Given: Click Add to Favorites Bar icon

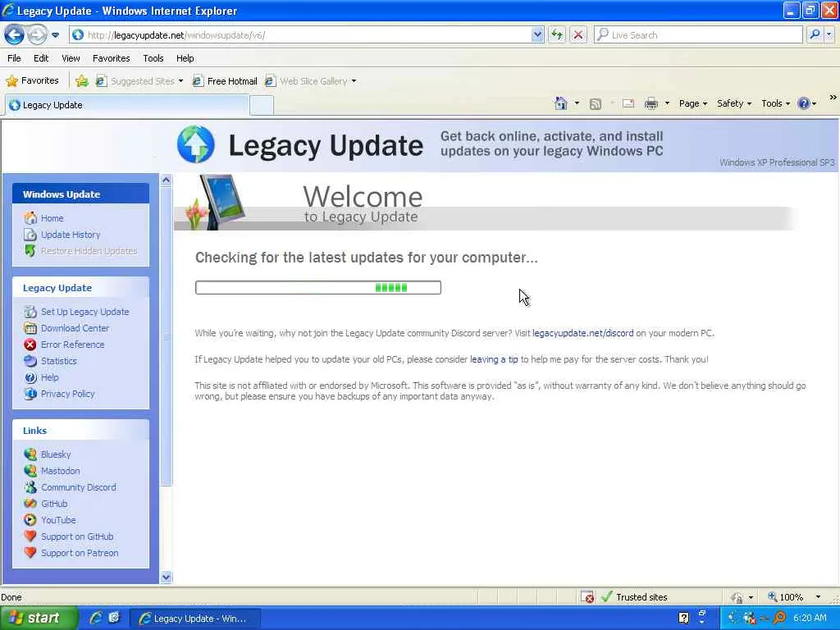Looking at the screenshot, I should 81,81.
